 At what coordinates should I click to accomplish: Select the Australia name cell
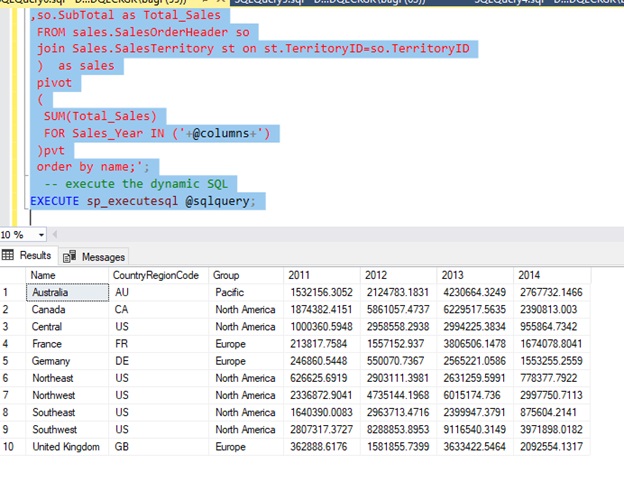pos(67,293)
